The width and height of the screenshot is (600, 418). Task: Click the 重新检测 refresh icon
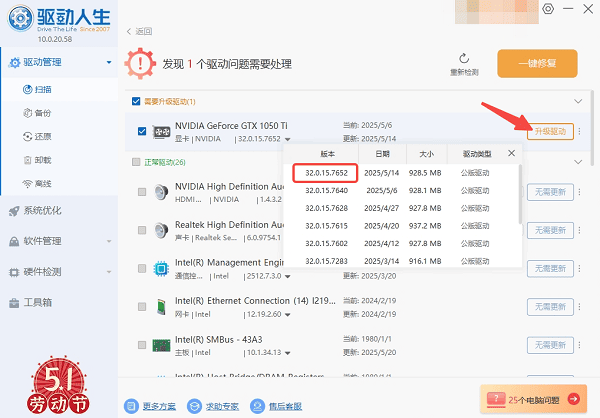point(464,58)
